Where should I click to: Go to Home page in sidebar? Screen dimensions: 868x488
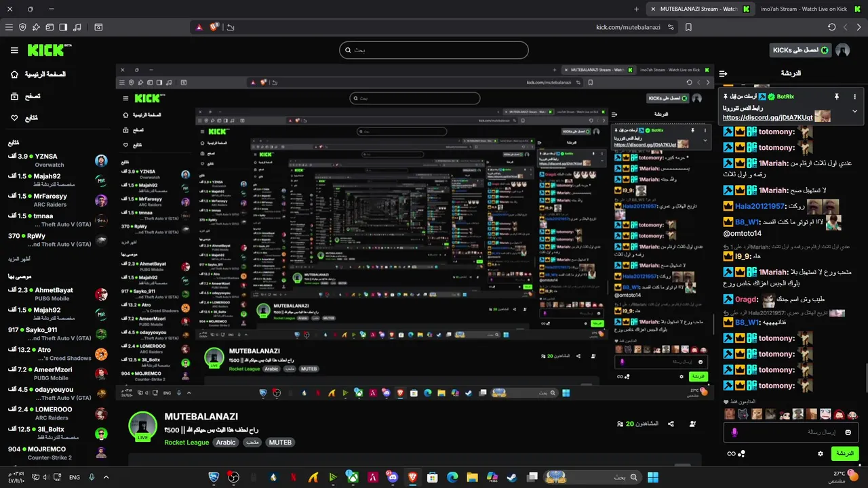click(x=39, y=74)
